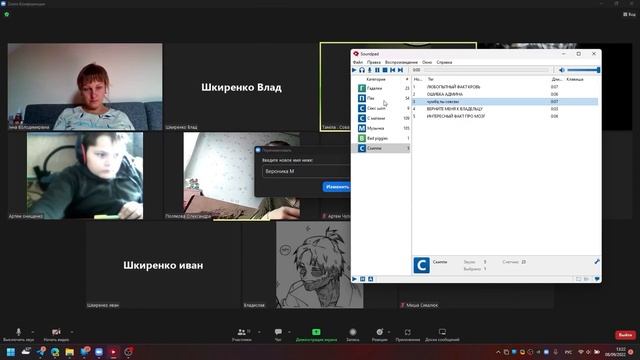Toggle the Zoom microphone mute button
Viewport: 640px width, 360px height.
18,334
